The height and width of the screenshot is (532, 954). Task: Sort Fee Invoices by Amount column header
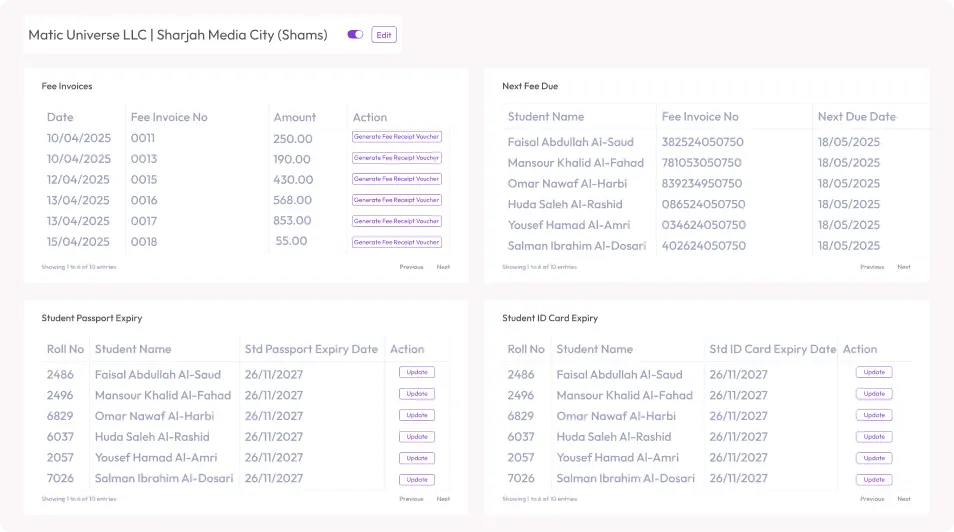[x=294, y=117]
